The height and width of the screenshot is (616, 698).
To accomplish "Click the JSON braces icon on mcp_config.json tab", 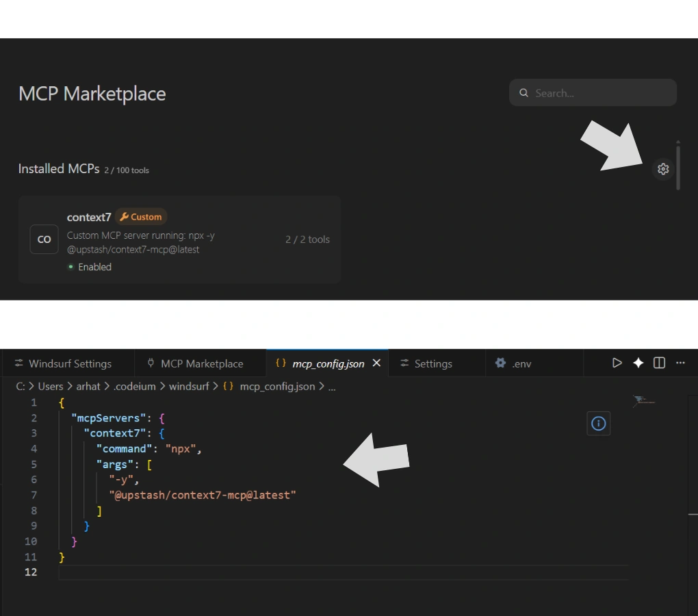I will tap(281, 363).
